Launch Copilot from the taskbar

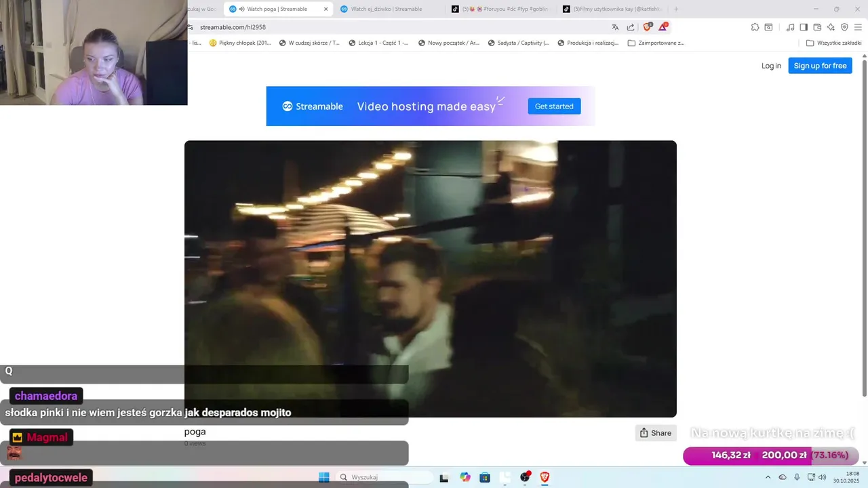click(x=465, y=477)
